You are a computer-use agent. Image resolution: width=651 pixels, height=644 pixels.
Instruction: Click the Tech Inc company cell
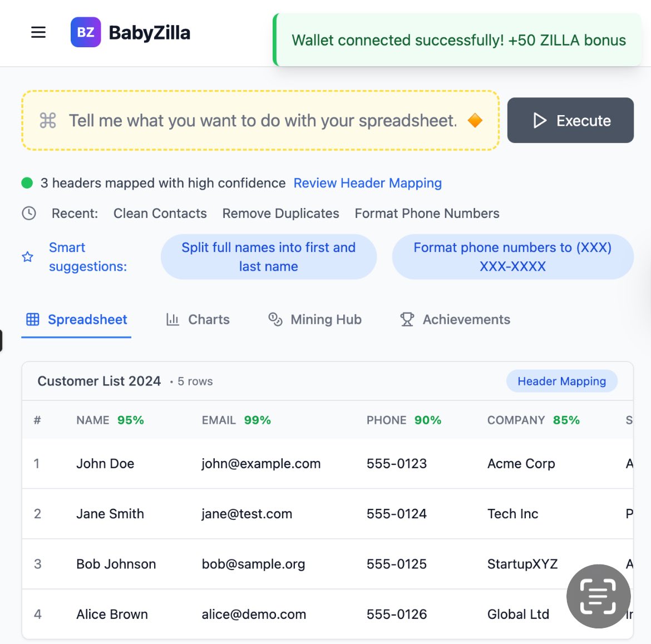click(x=513, y=514)
